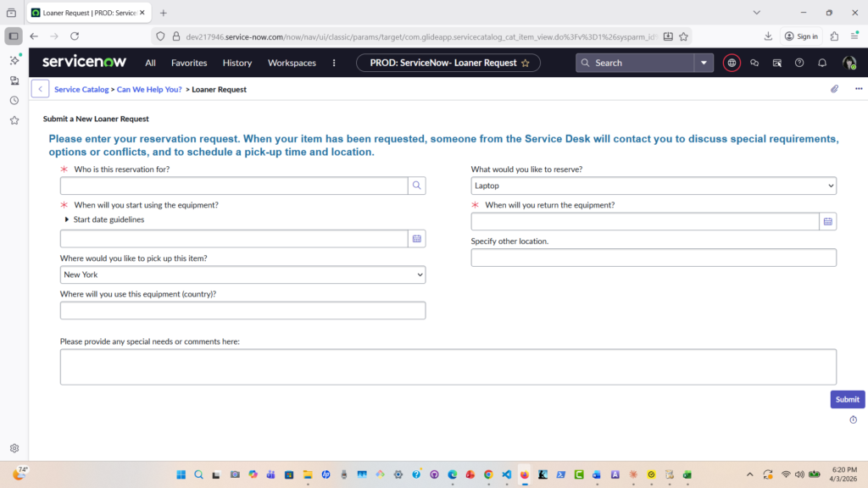Open the notifications bell icon
868x488 pixels.
click(x=821, y=63)
